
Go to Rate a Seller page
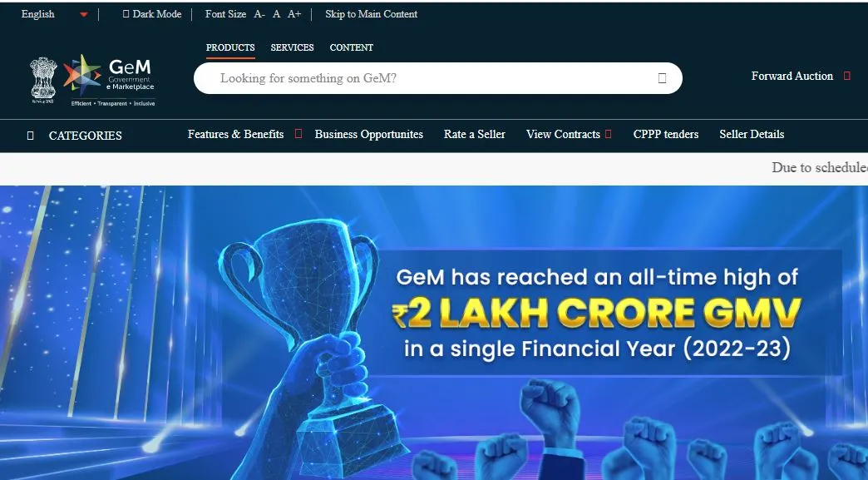tap(475, 134)
